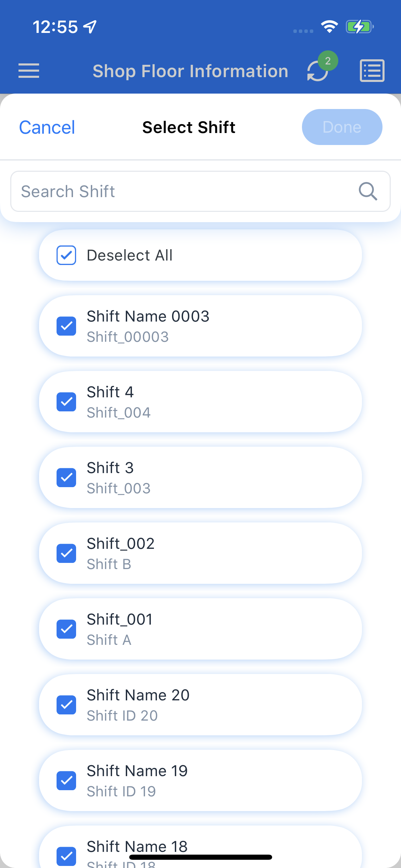Viewport: 401px width, 868px height.
Task: Uncheck the Shift 3 checkbox
Action: (66, 478)
